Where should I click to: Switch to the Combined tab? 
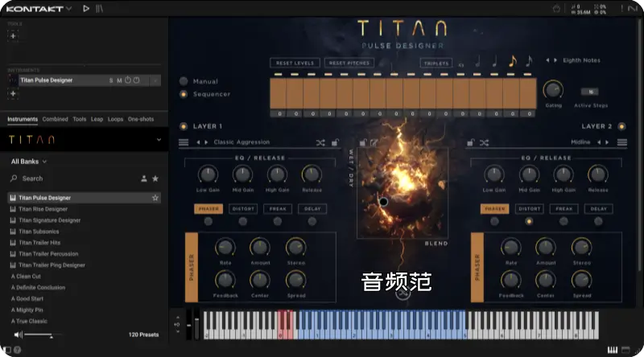[x=55, y=119]
